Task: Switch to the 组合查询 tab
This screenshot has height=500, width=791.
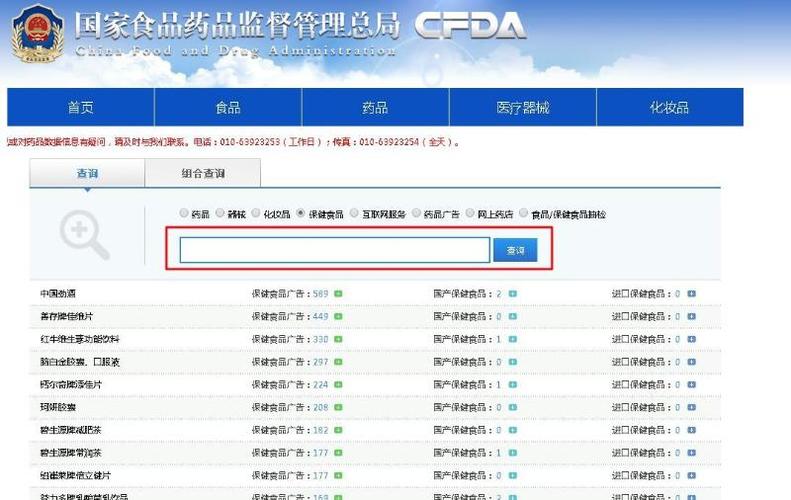Action: [203, 173]
